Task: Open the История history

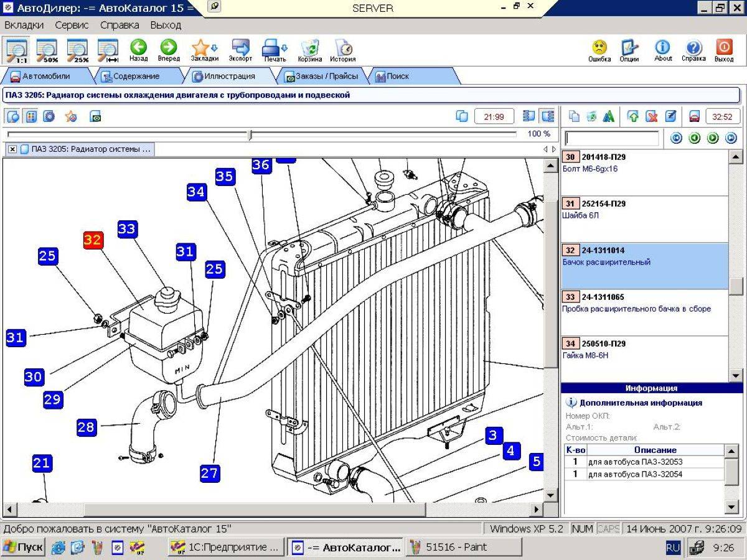Action: [343, 51]
